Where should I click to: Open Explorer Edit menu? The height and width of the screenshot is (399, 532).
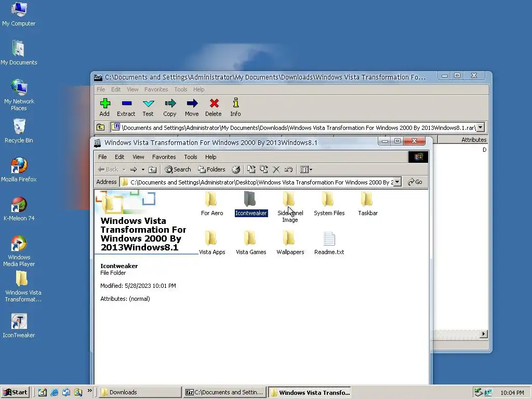119,157
